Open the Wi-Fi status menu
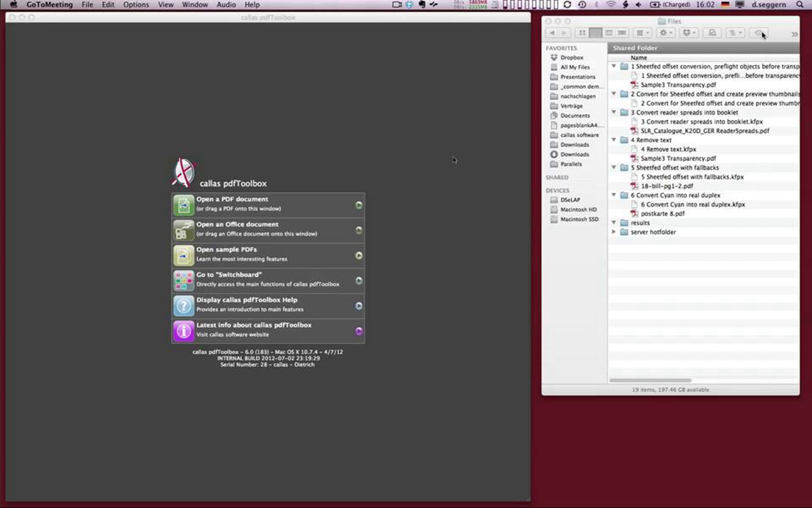812x508 pixels. [611, 4]
